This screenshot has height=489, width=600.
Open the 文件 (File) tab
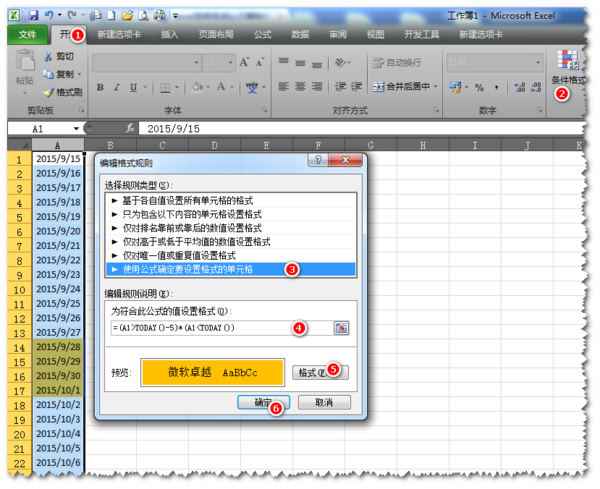[27, 34]
